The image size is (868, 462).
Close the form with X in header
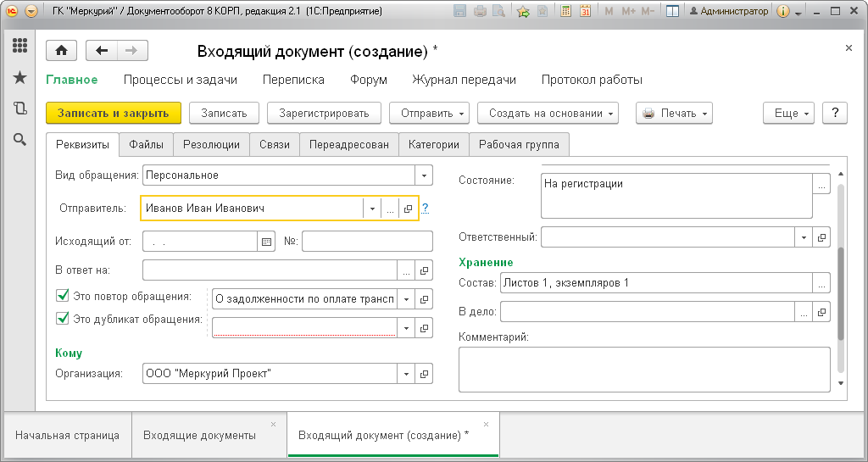pyautogui.click(x=849, y=48)
